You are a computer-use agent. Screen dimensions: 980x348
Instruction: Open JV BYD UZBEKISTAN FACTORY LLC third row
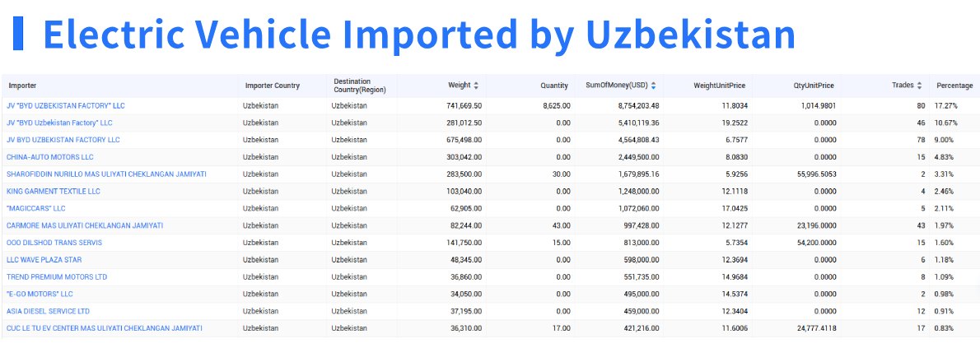tap(63, 140)
